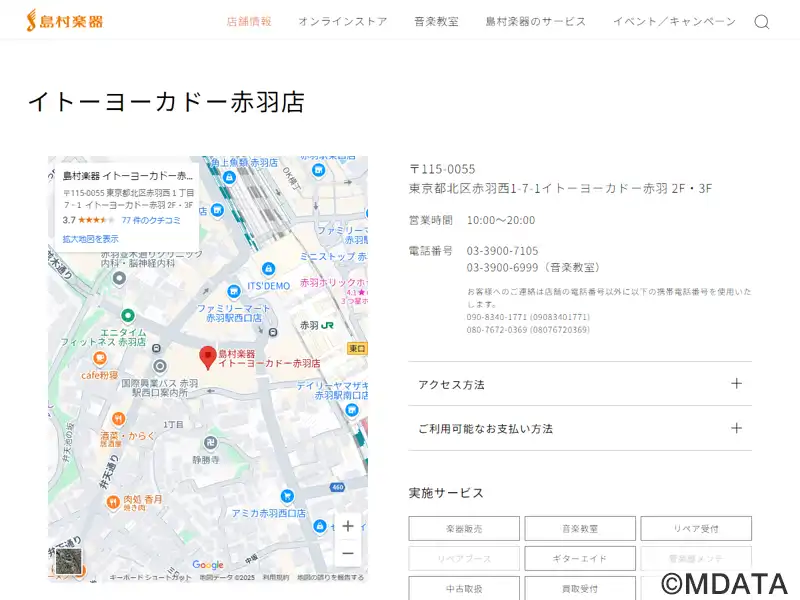Click the 77 件のクチコミ reviews link
Viewport: 800px width, 600px height.
point(151,220)
